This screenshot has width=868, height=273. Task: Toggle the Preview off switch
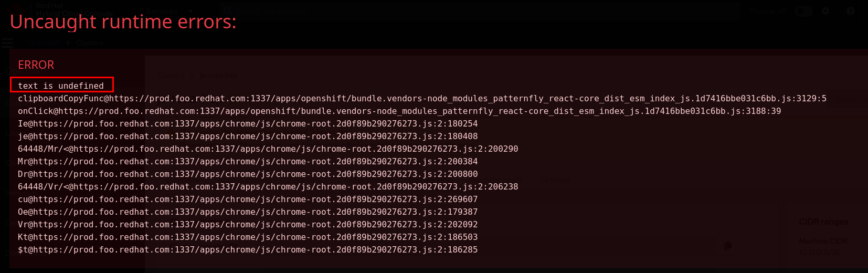[803, 11]
